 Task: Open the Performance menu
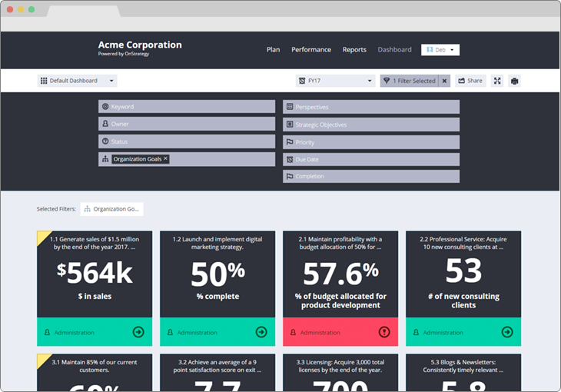(x=311, y=50)
